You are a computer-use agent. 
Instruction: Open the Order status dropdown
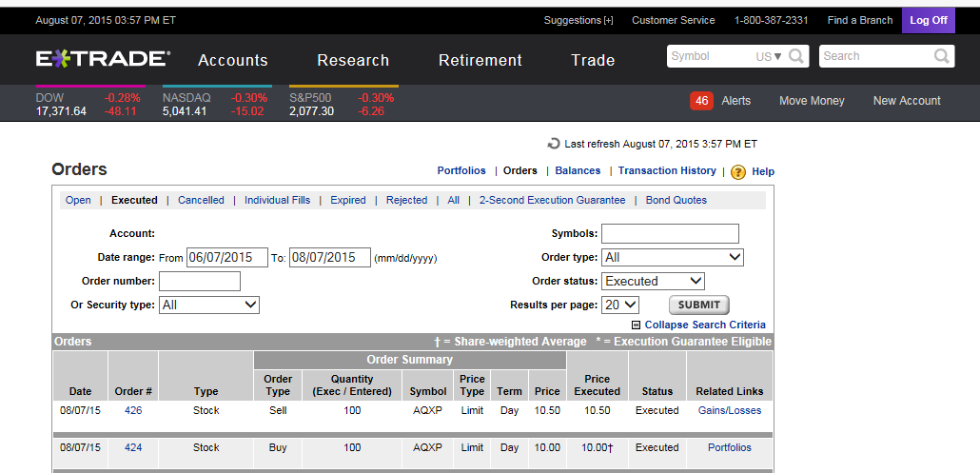click(x=653, y=281)
